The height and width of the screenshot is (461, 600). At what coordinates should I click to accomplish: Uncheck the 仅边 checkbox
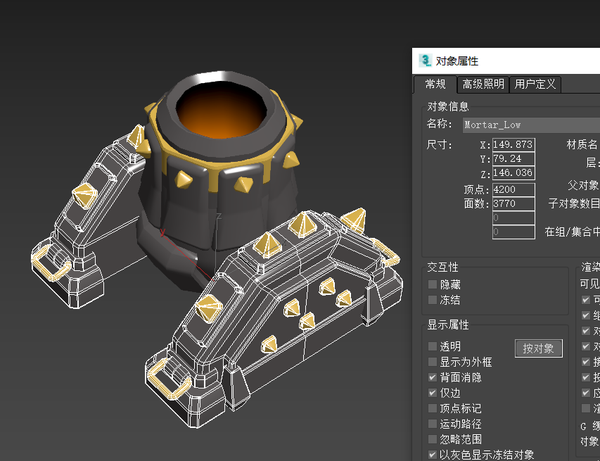click(x=432, y=393)
